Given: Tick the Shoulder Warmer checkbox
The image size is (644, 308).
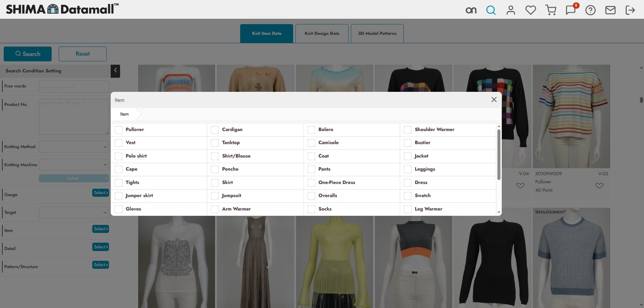Looking at the screenshot, I should click(x=407, y=130).
